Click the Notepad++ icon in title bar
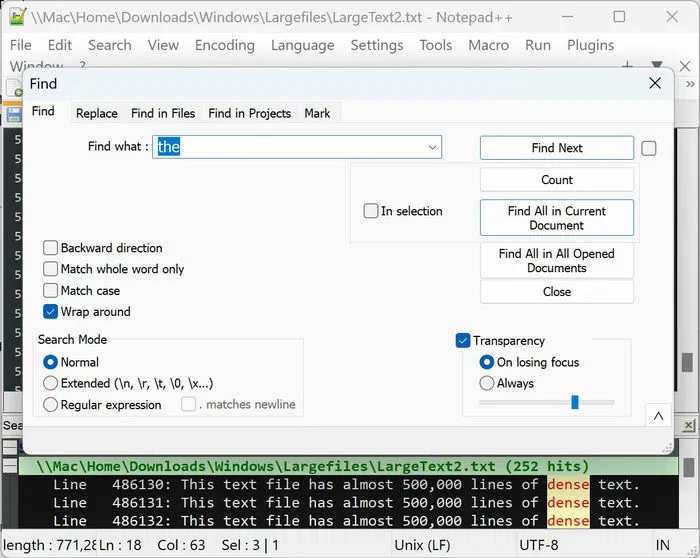 (x=17, y=17)
